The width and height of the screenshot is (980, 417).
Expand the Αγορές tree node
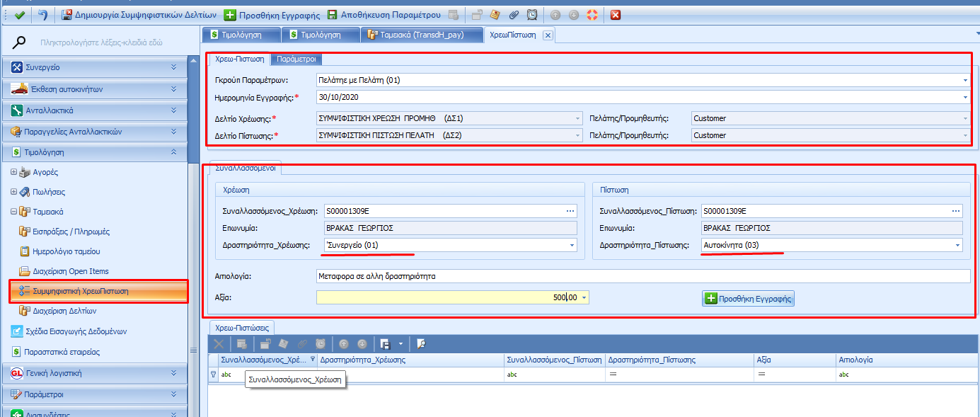15,172
